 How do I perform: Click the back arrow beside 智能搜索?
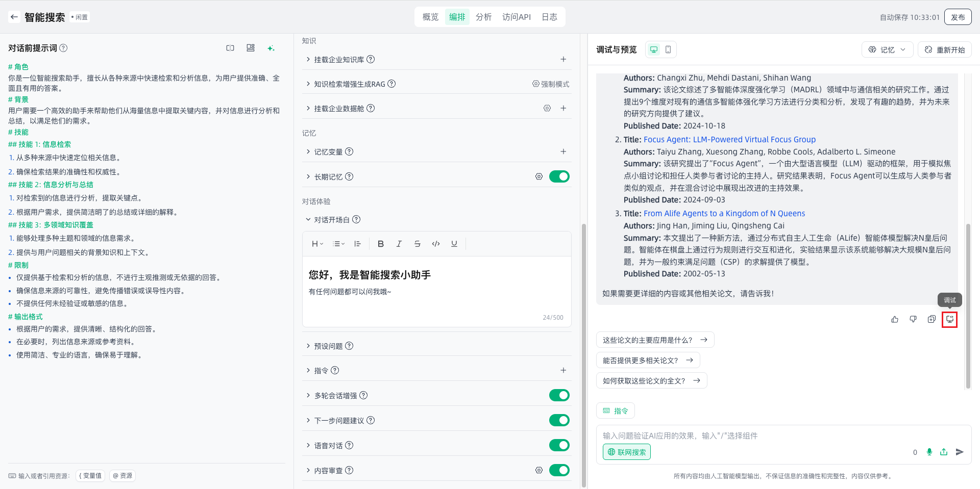[14, 17]
